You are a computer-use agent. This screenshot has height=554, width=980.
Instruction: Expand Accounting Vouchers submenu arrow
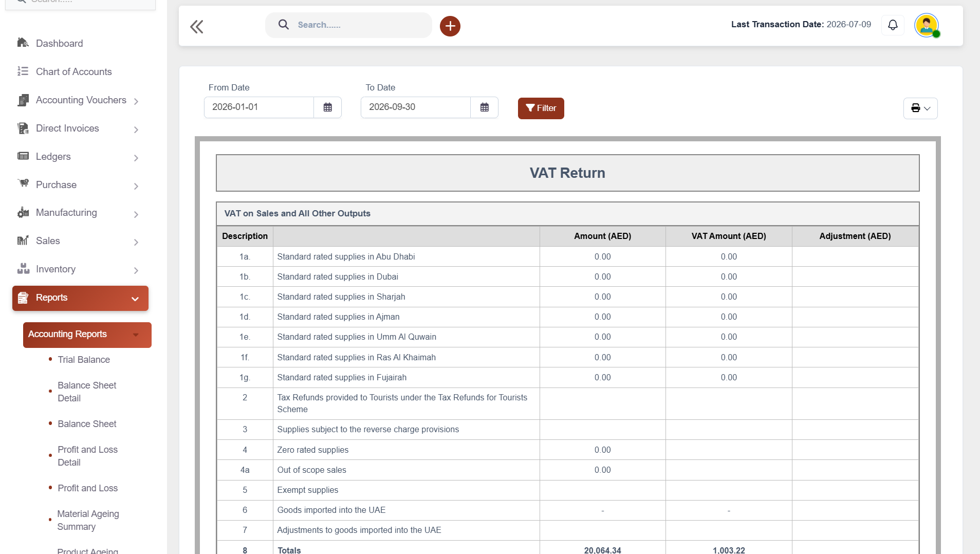tap(136, 102)
